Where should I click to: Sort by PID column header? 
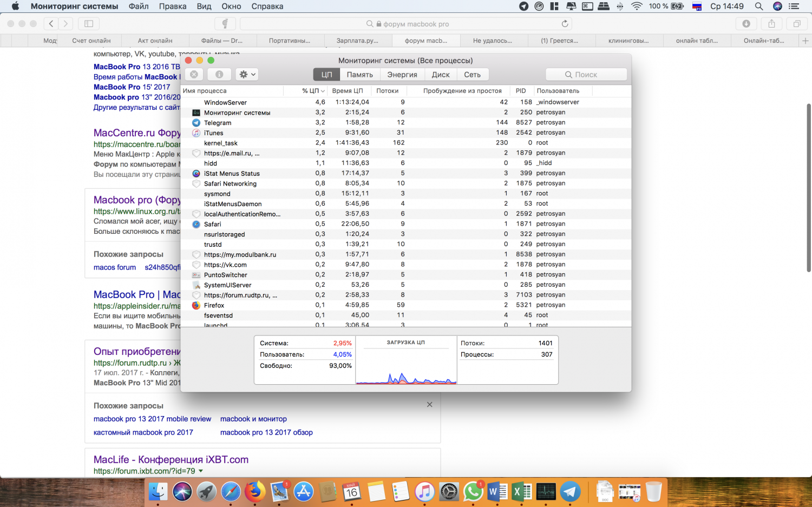pyautogui.click(x=521, y=91)
